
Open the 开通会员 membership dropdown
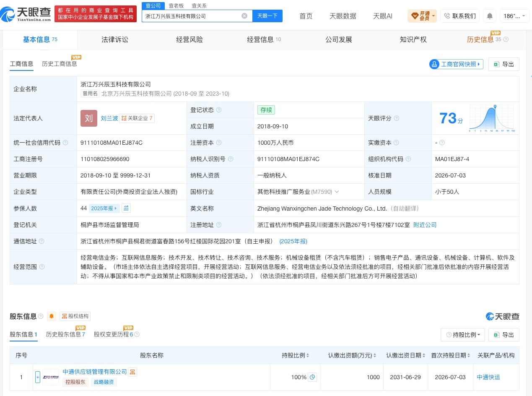coord(422,16)
